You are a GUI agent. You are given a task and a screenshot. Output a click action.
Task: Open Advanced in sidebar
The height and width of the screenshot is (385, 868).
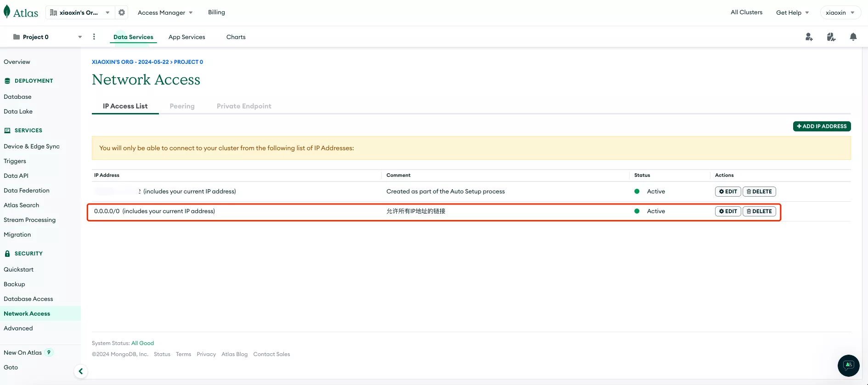(x=18, y=328)
